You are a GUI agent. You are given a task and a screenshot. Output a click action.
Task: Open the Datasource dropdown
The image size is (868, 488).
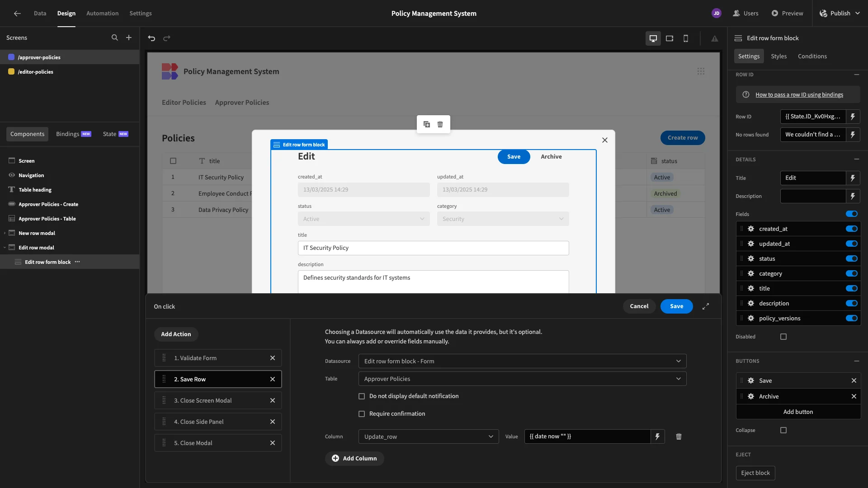click(x=522, y=361)
